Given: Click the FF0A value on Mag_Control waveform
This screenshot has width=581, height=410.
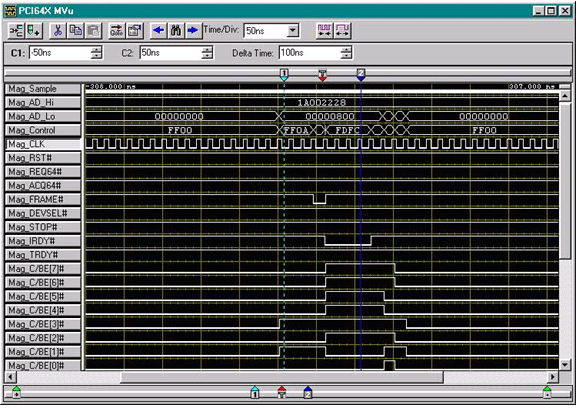Looking at the screenshot, I should 296,130.
